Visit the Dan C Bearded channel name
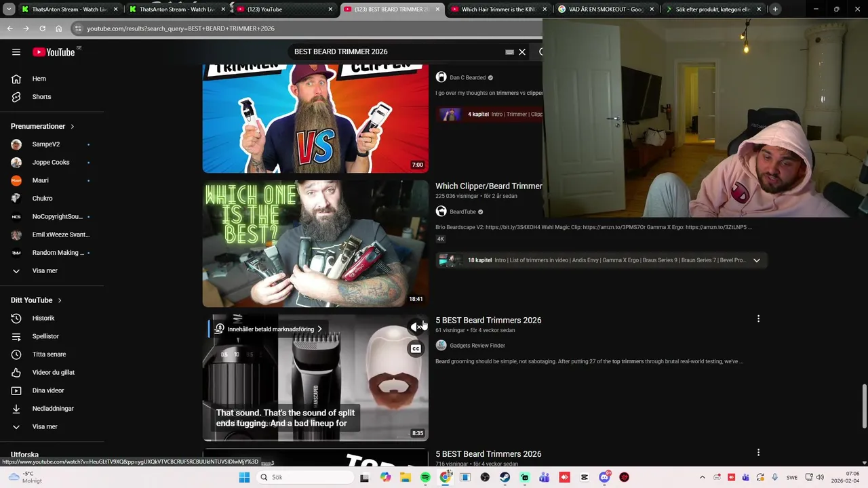The width and height of the screenshot is (868, 488). point(468,78)
